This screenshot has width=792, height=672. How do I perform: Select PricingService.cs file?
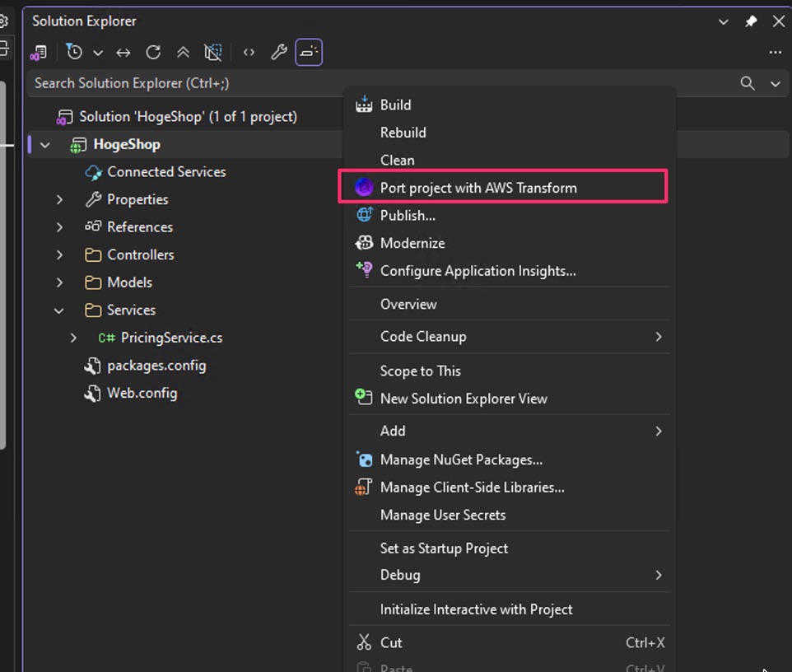[x=171, y=338]
